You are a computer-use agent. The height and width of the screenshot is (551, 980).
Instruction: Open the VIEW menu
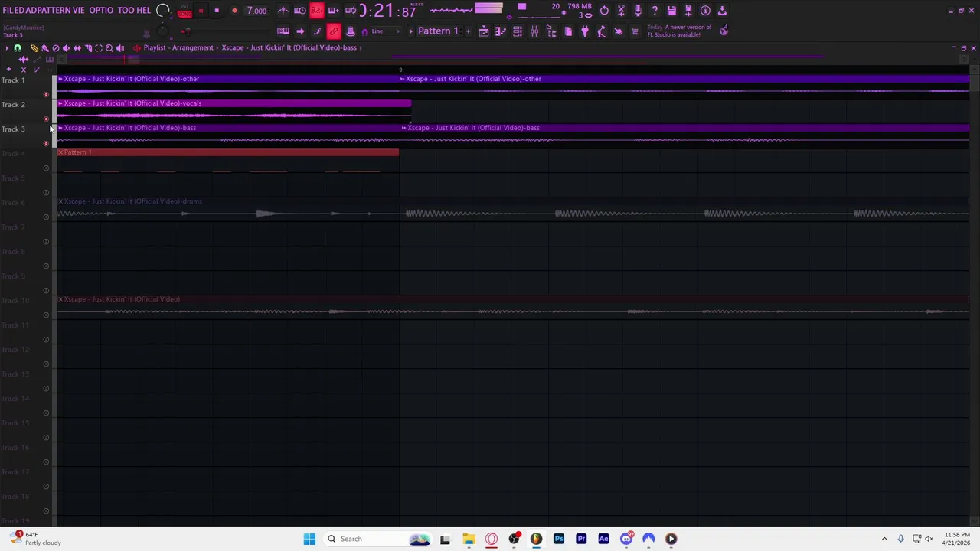(x=79, y=11)
